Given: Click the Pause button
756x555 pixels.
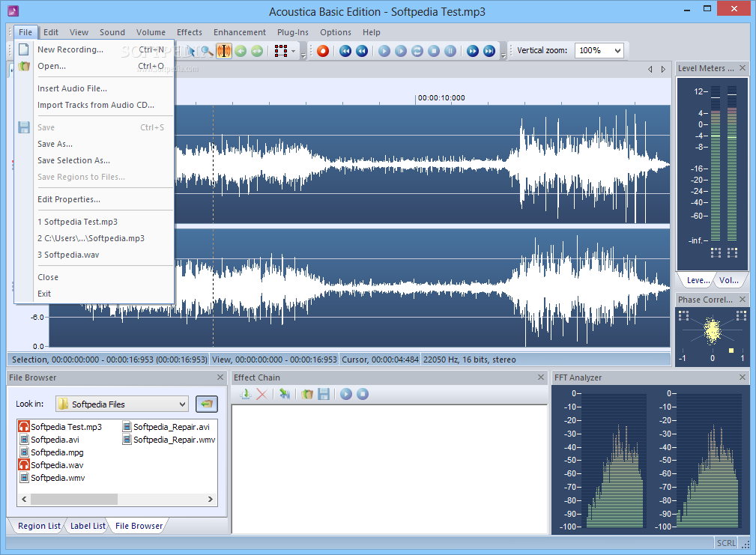Looking at the screenshot, I should [450, 51].
